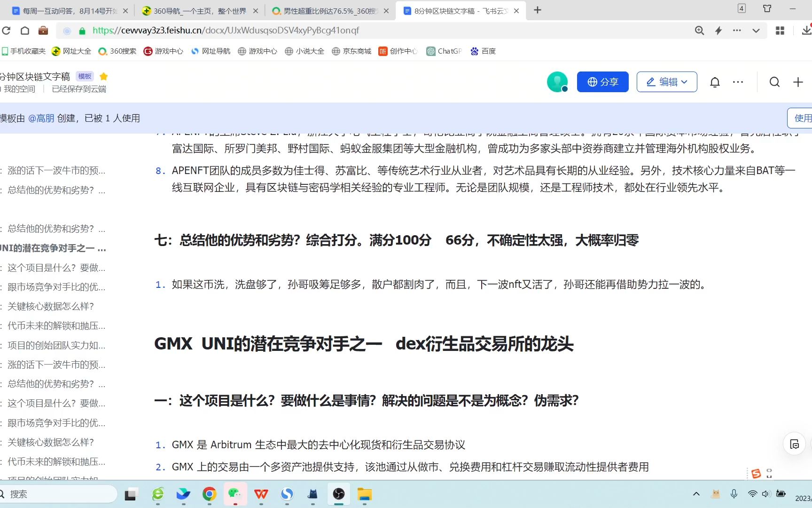Open the notifications bell icon
This screenshot has height=508, width=812.
pos(715,82)
